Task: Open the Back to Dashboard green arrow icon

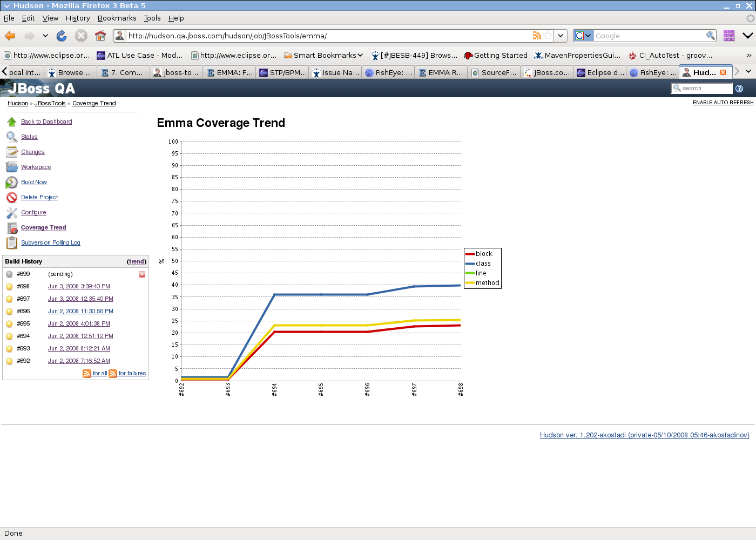Action: click(x=12, y=122)
